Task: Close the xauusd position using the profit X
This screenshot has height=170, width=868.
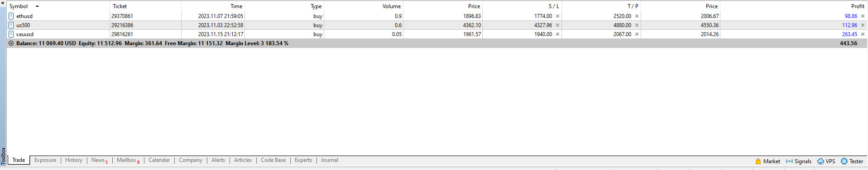Action: pyautogui.click(x=863, y=34)
